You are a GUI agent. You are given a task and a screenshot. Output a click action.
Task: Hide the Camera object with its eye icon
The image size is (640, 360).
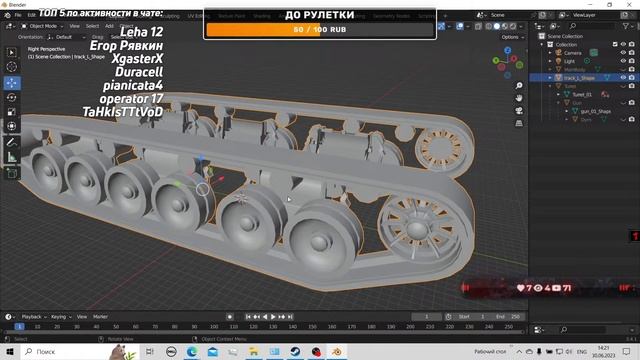tap(623, 53)
